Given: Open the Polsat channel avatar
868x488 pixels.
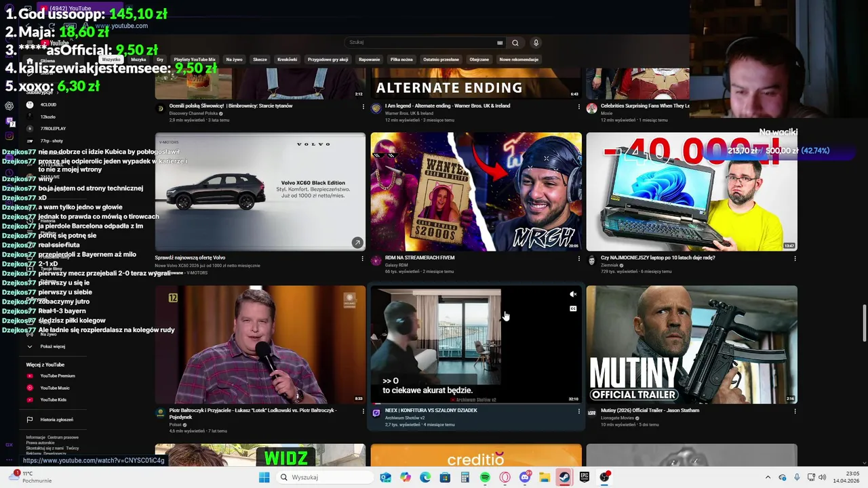Looking at the screenshot, I should [x=160, y=413].
